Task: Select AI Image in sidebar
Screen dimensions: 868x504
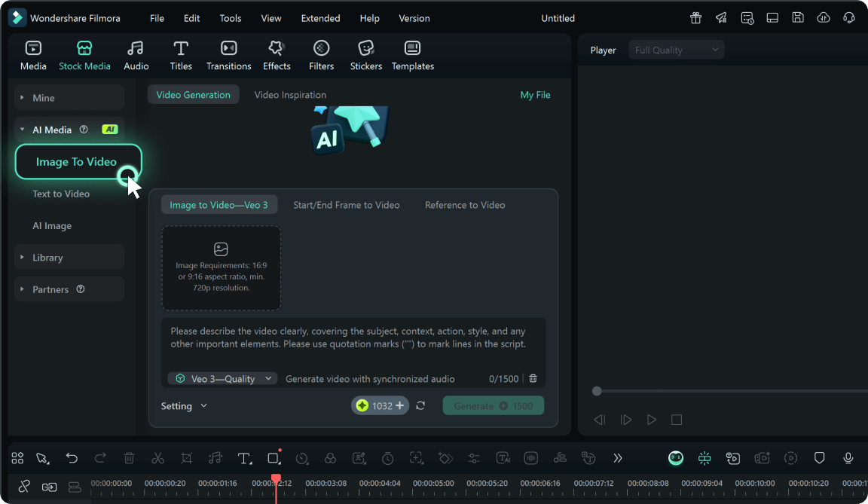Action: (52, 226)
